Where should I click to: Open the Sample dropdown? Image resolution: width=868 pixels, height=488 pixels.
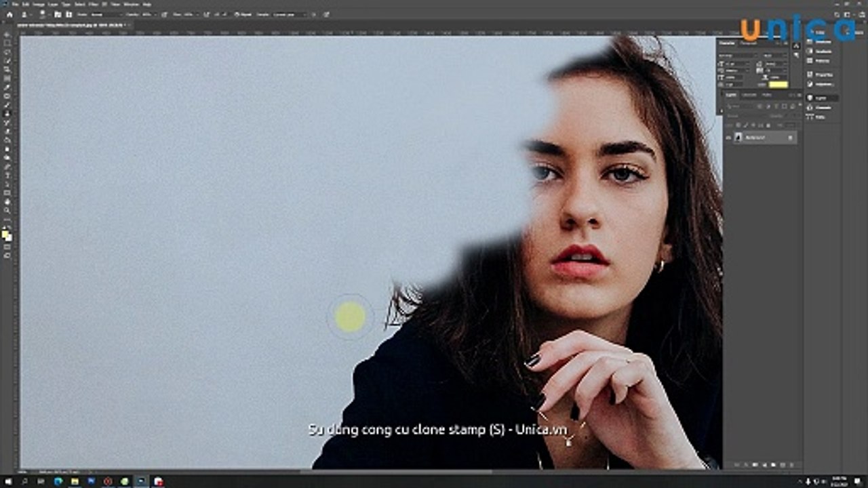pyautogui.click(x=290, y=14)
